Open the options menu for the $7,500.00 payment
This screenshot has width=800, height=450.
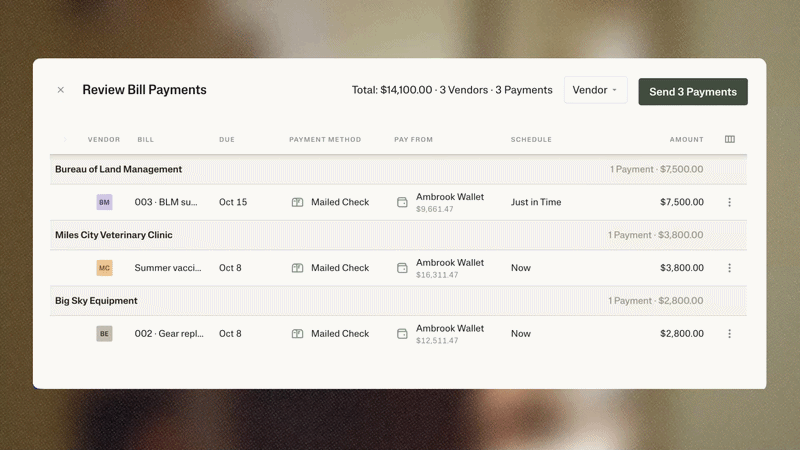(730, 202)
